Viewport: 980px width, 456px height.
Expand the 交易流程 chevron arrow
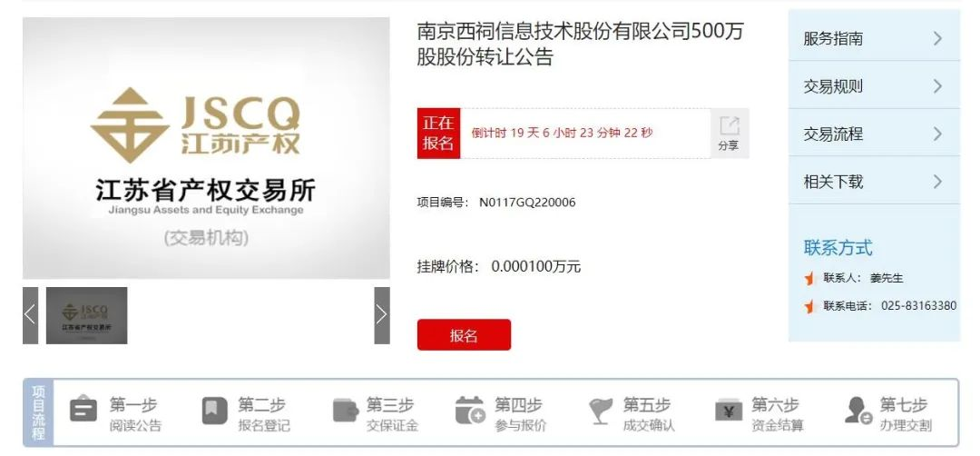tap(937, 134)
